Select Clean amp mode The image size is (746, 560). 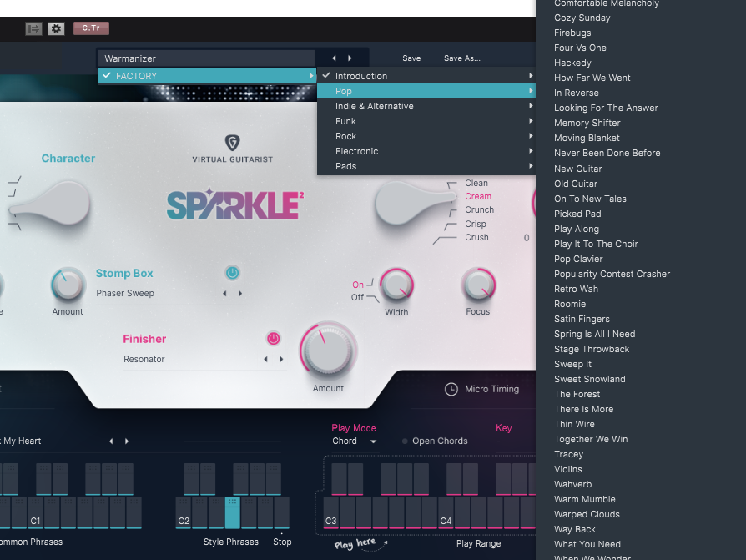click(476, 183)
